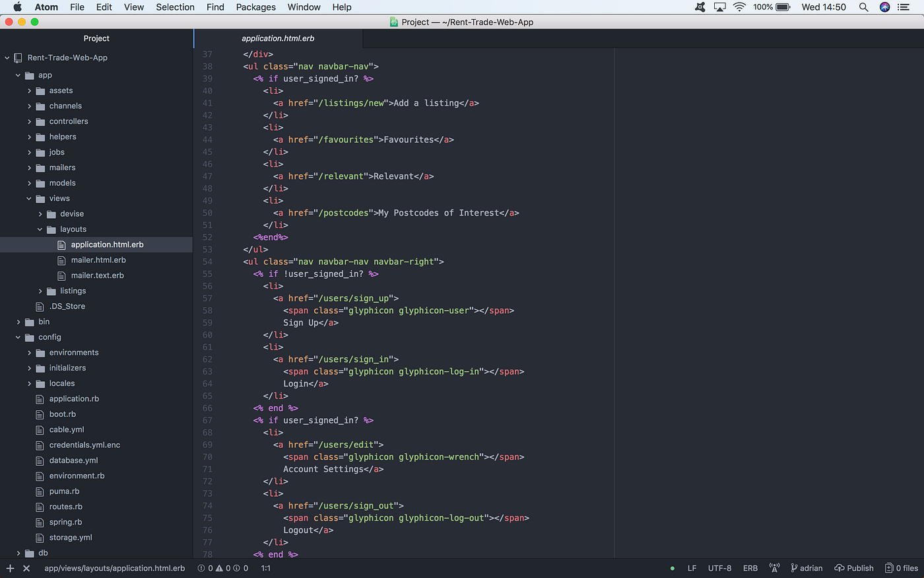Viewport: 924px width, 578px height.
Task: Expand the channels folder
Action: (x=30, y=106)
